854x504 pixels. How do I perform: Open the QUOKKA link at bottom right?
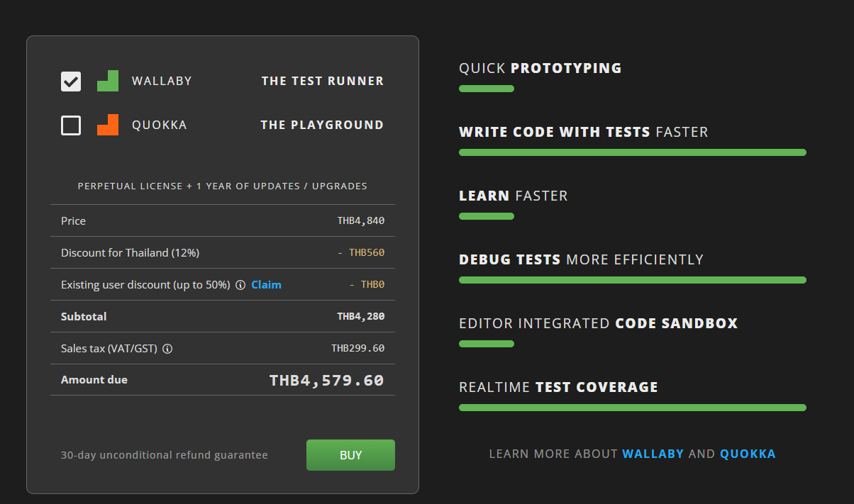(747, 454)
